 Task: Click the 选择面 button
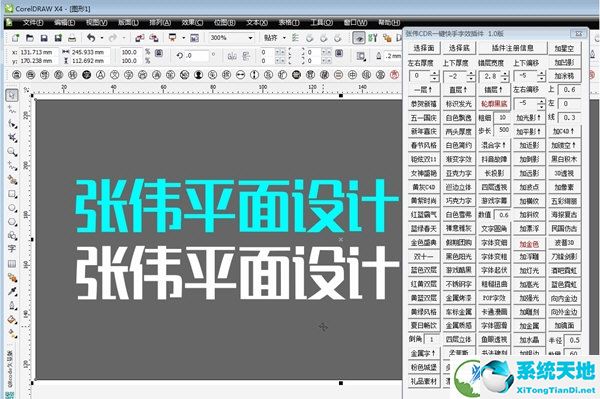point(424,48)
